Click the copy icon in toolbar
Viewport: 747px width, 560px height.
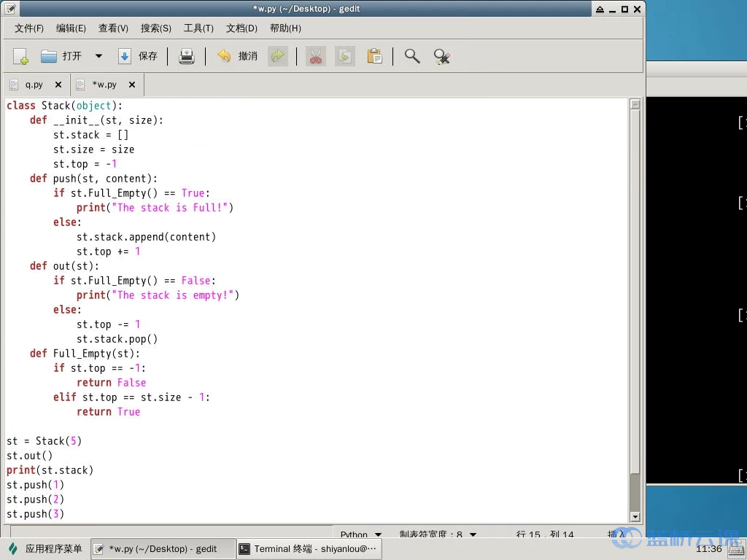point(344,56)
